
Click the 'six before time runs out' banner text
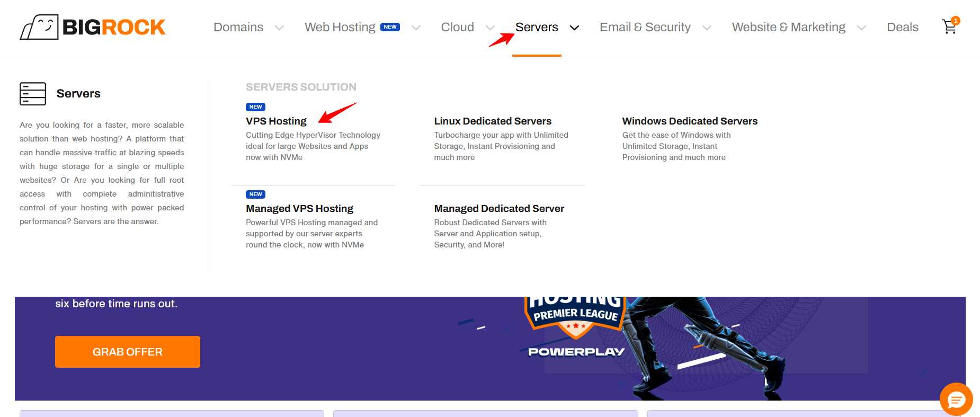coord(117,304)
